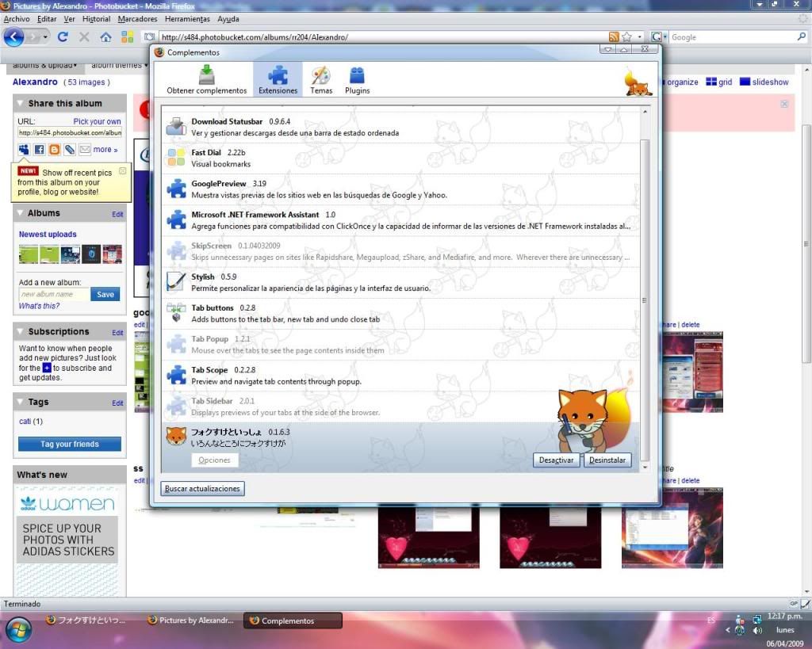
Task: Select the GooglePreview extension puzzle icon
Action: [176, 189]
